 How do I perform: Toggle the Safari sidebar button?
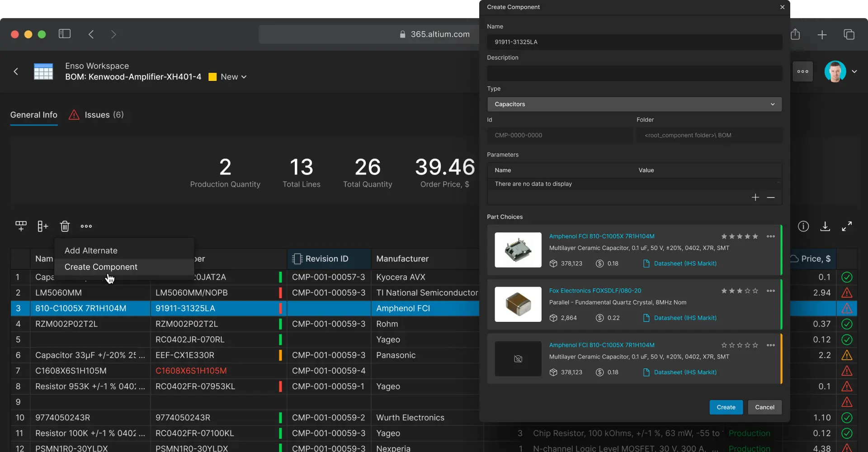click(x=65, y=34)
